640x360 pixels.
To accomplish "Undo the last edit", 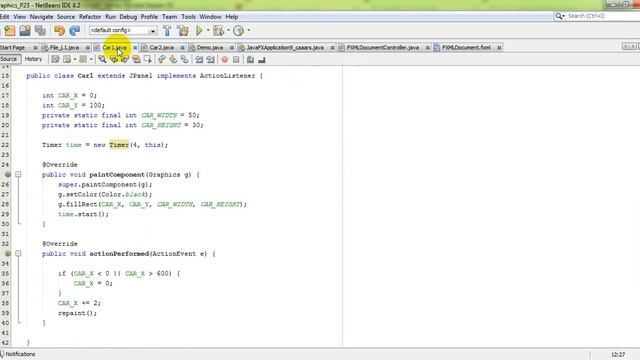I will (x=60, y=31).
